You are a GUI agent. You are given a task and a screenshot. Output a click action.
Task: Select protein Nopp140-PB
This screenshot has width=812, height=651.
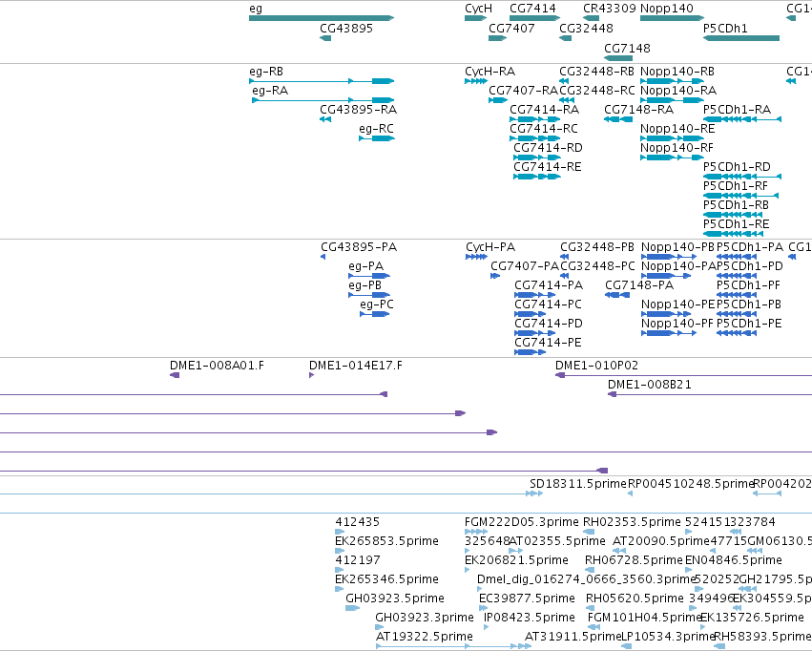(677, 247)
